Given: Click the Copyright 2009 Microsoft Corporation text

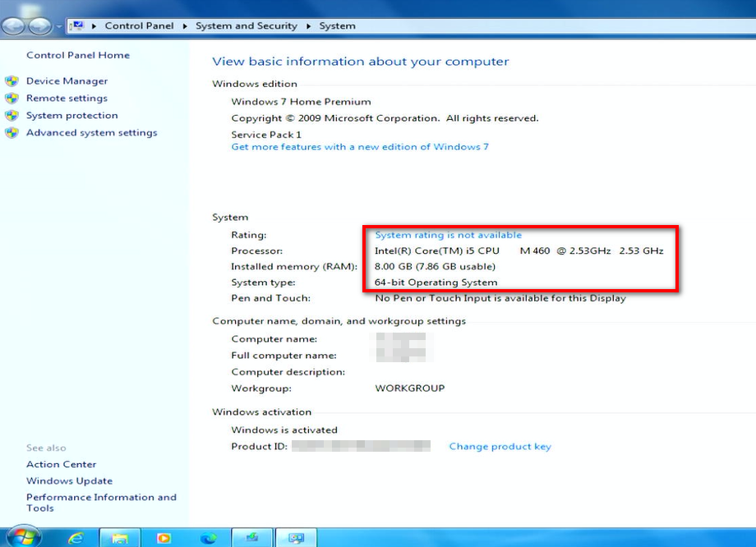Looking at the screenshot, I should 385,118.
